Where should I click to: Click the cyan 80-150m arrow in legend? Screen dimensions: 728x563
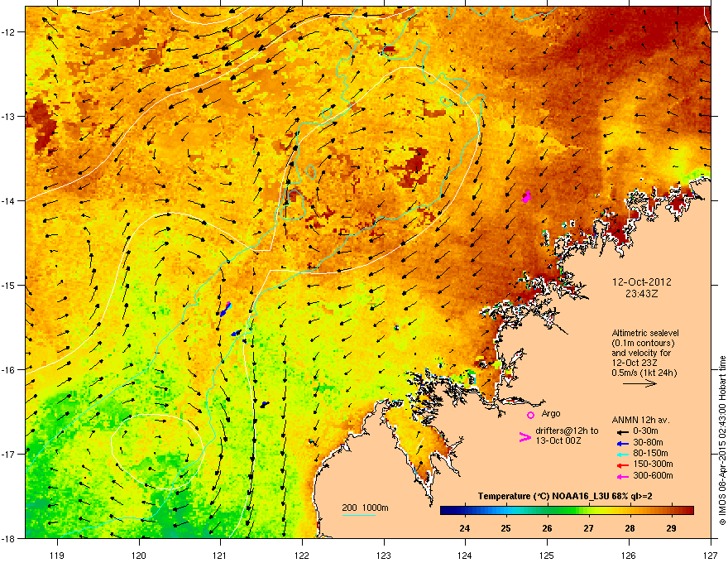point(622,454)
